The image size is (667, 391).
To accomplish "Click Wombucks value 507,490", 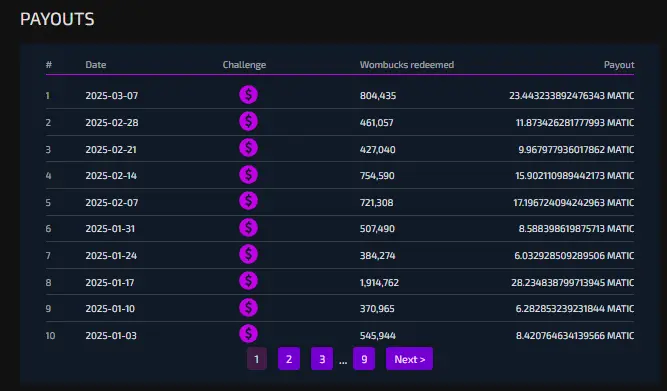I will coord(377,229).
